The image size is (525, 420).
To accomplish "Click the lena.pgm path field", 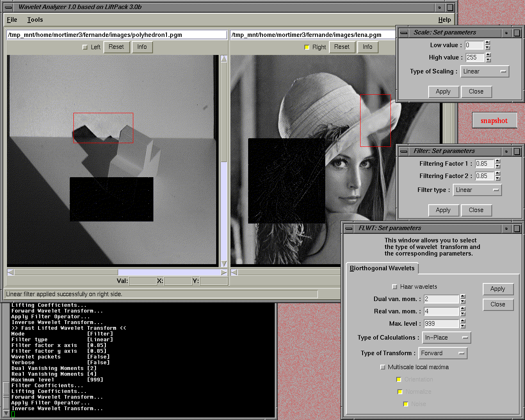I will tap(313, 35).
